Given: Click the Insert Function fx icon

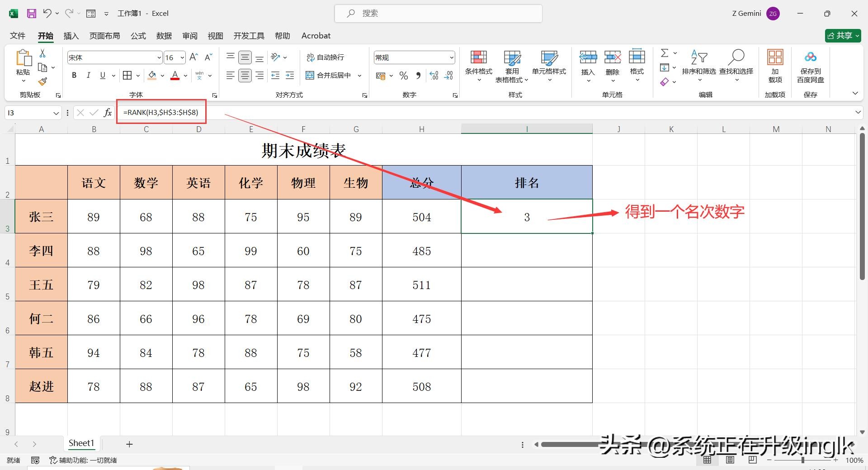Looking at the screenshot, I should pyautogui.click(x=108, y=113).
